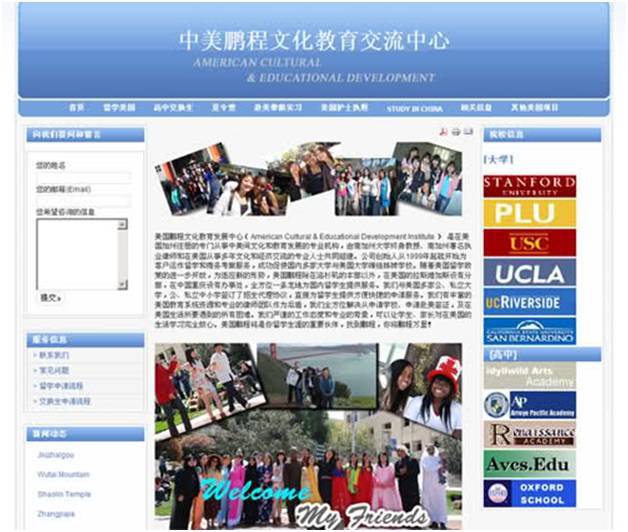This screenshot has width=628, height=532.
Task: Click the message box scroll-up arrow
Action: (123, 225)
